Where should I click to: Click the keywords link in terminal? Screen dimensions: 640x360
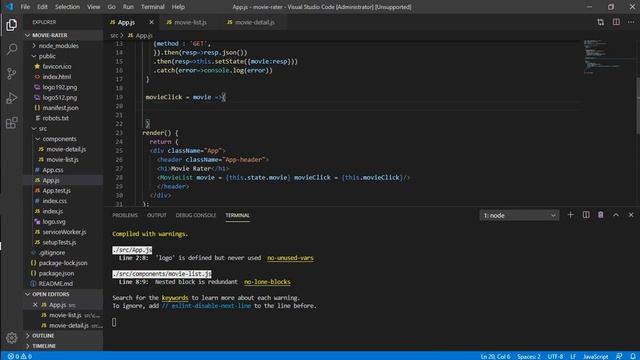coord(175,298)
